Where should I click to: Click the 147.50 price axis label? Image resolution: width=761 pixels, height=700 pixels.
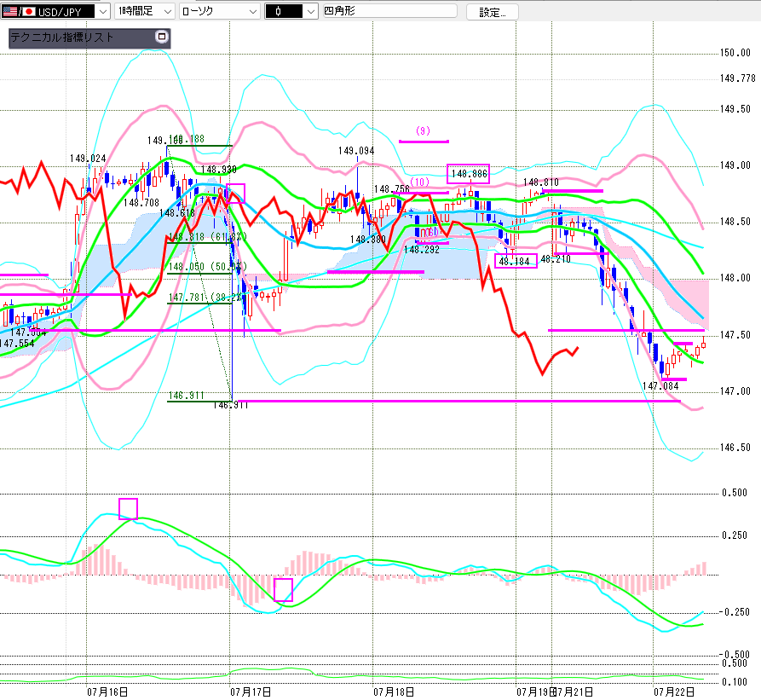tap(735, 334)
